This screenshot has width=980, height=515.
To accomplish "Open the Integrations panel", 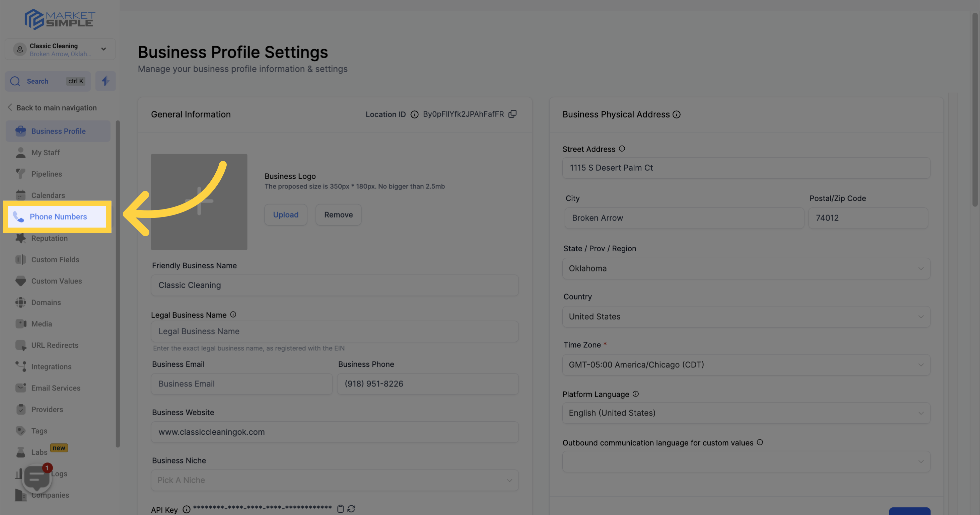I will [x=51, y=367].
